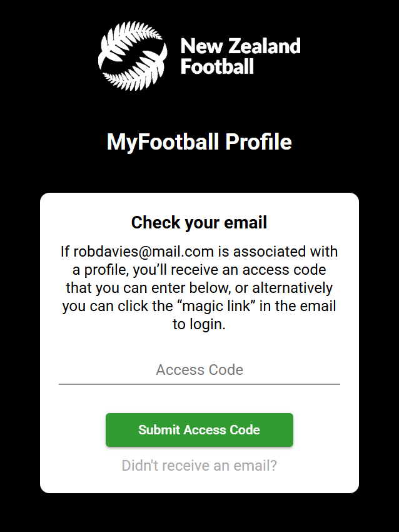Select the MyFootball Profile page title
This screenshot has height=532, width=399.
199,142
